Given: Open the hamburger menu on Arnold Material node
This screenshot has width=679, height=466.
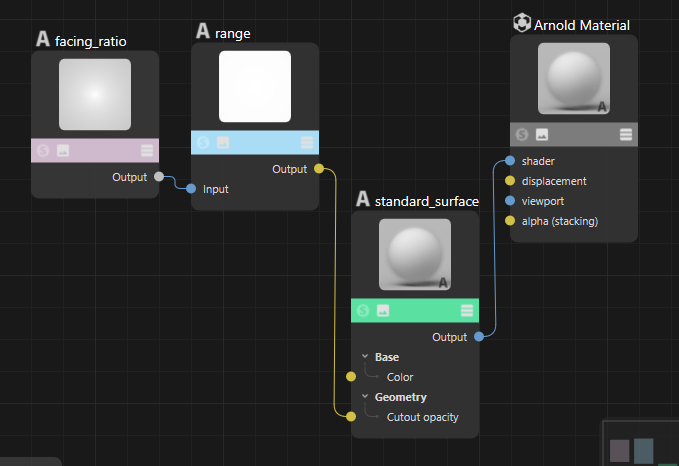Looking at the screenshot, I should pyautogui.click(x=626, y=135).
